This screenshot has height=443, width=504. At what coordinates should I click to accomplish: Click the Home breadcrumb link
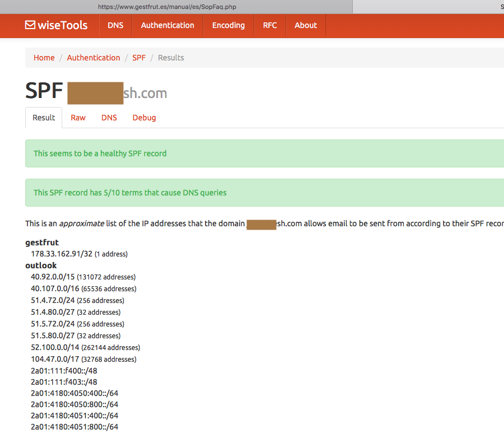pyautogui.click(x=44, y=58)
